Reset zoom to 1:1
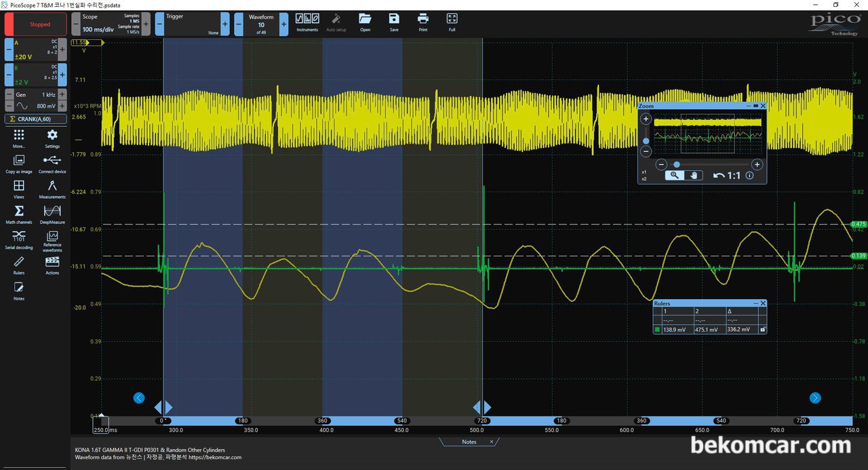The height and width of the screenshot is (470, 868). (734, 175)
